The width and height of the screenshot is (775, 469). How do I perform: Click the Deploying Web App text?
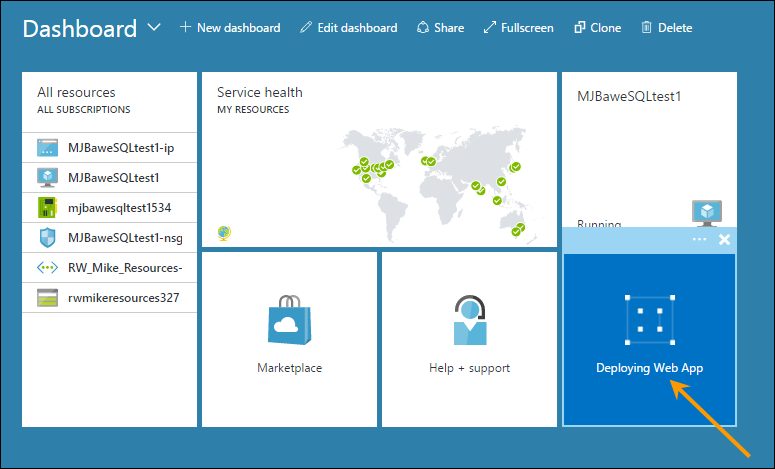point(649,368)
